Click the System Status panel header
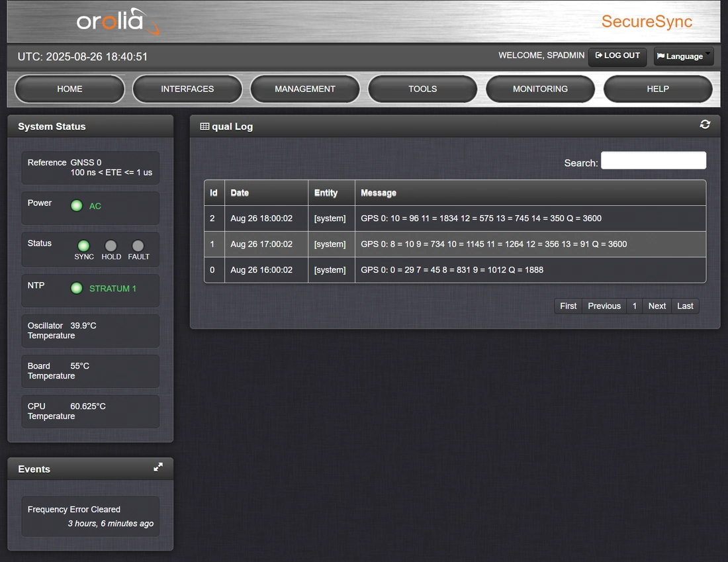Screen dimensions: 728x562 click(x=91, y=126)
